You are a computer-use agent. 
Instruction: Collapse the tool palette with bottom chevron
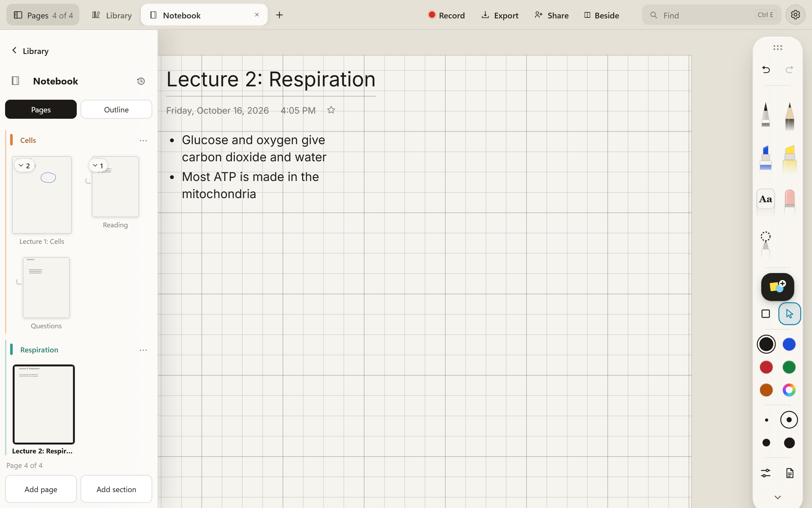[777, 497]
